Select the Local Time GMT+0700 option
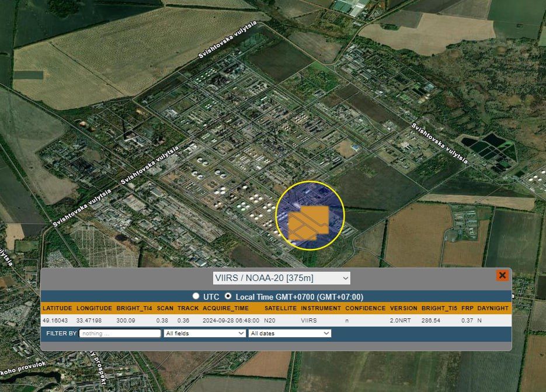546x392 pixels. point(228,297)
